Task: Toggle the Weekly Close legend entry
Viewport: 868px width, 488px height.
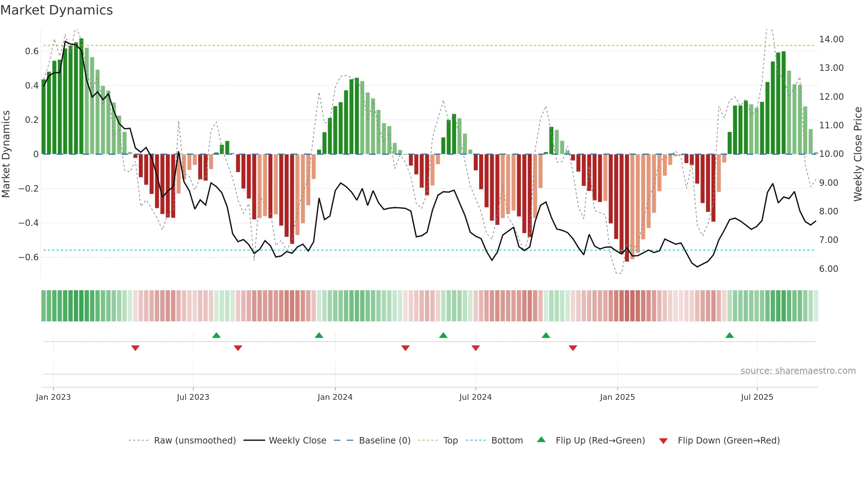Action: pyautogui.click(x=285, y=440)
